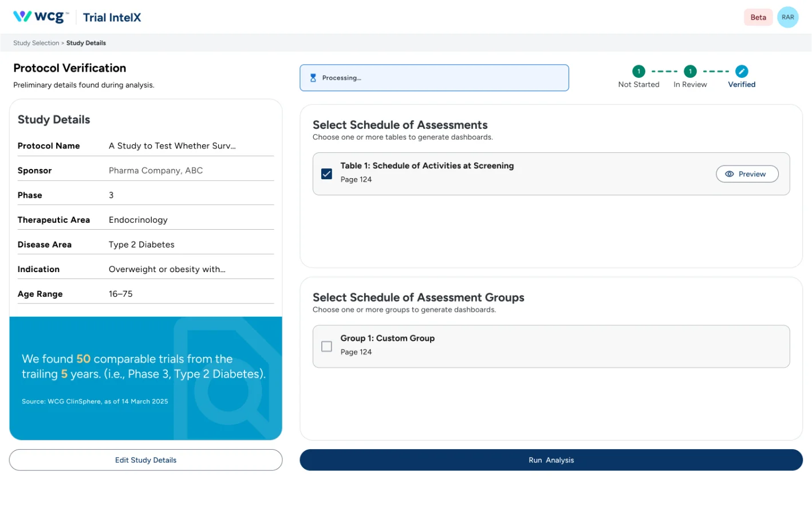
Task: Click the Not Started step circle
Action: (638, 72)
